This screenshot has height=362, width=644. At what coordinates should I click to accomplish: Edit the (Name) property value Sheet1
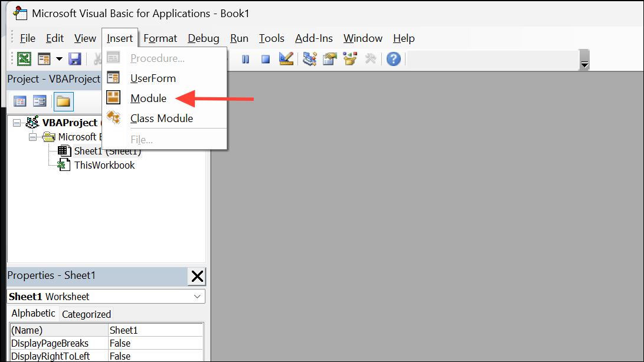coord(156,330)
